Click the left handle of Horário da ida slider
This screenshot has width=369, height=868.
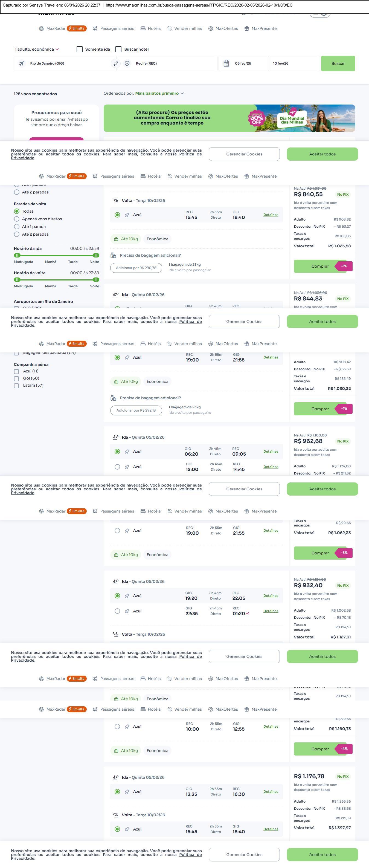point(17,255)
